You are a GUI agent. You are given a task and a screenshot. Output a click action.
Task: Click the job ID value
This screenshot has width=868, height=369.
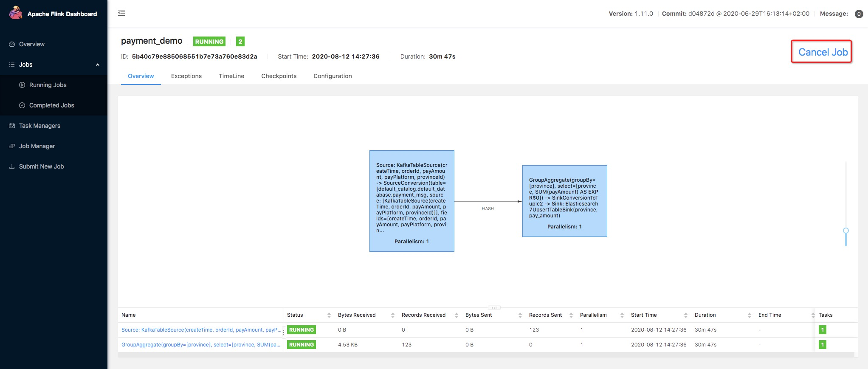(x=194, y=56)
